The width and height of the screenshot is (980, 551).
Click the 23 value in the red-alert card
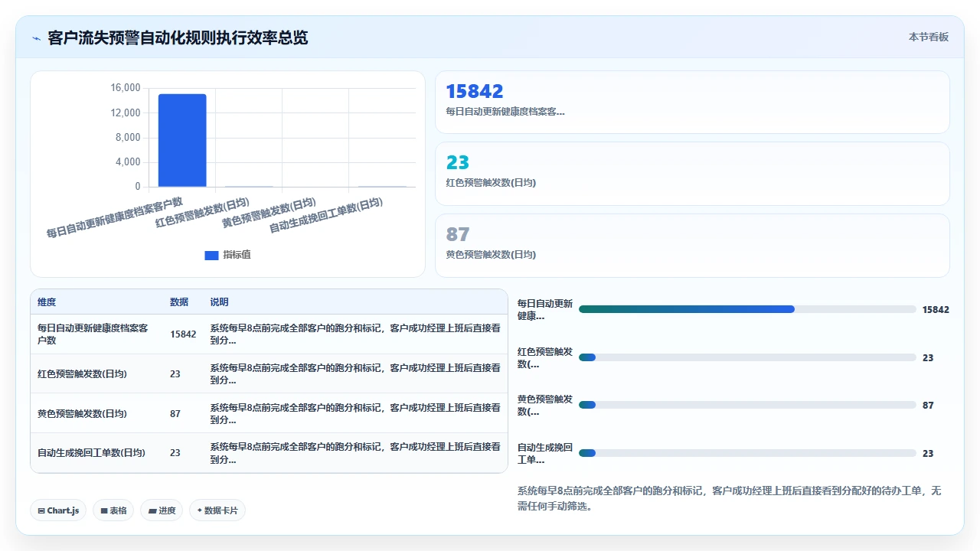tap(457, 162)
